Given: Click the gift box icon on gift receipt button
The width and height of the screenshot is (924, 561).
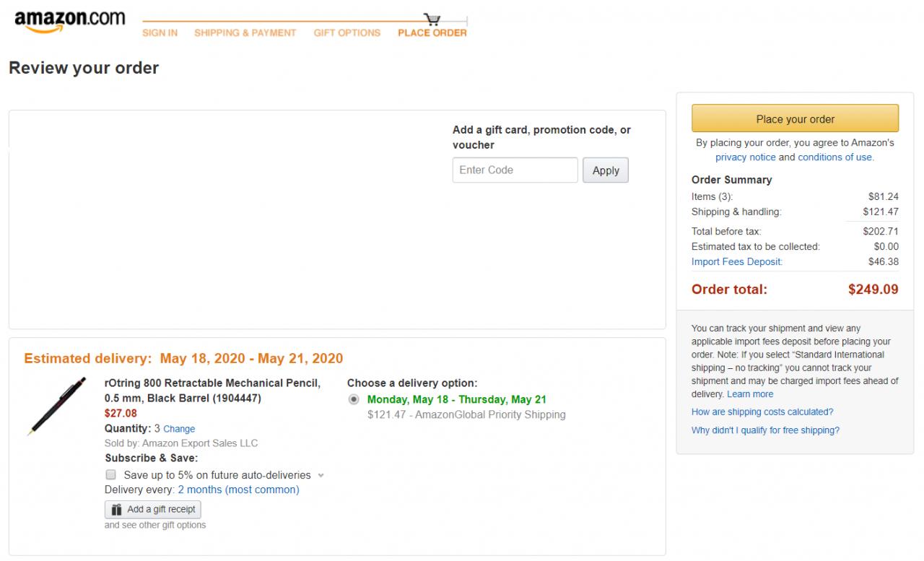Looking at the screenshot, I should (x=117, y=510).
